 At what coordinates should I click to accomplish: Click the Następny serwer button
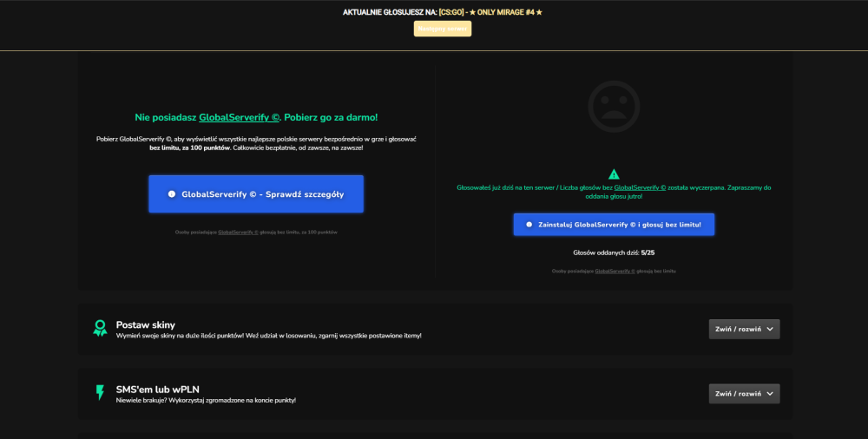443,29
